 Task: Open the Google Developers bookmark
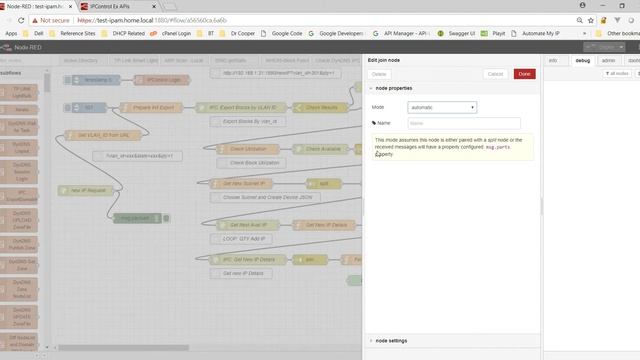(336, 33)
